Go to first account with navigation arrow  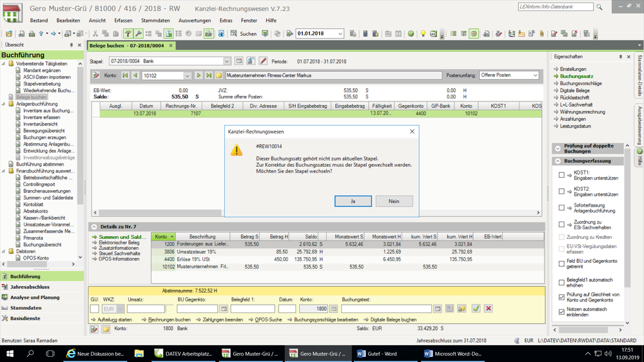pyautogui.click(x=125, y=75)
